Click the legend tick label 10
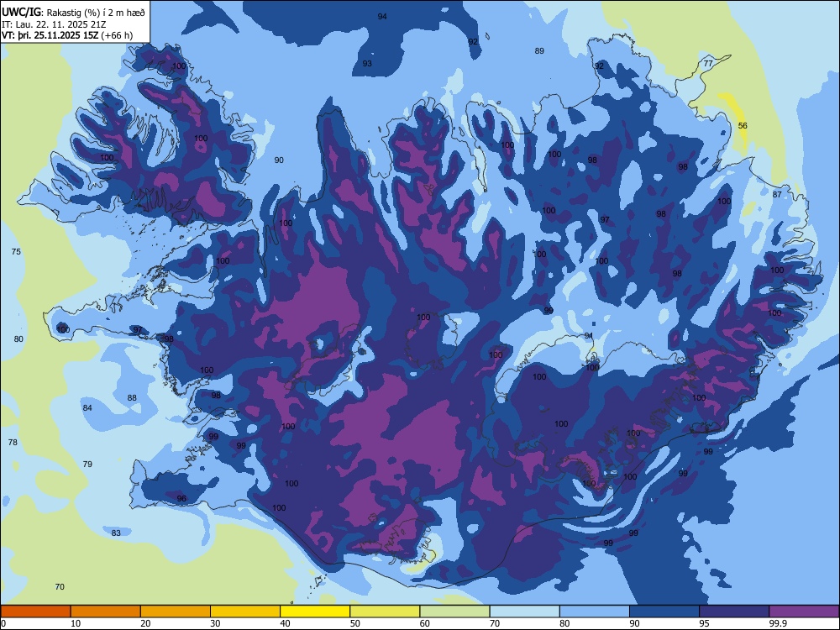This screenshot has height=630, width=840. (x=76, y=623)
